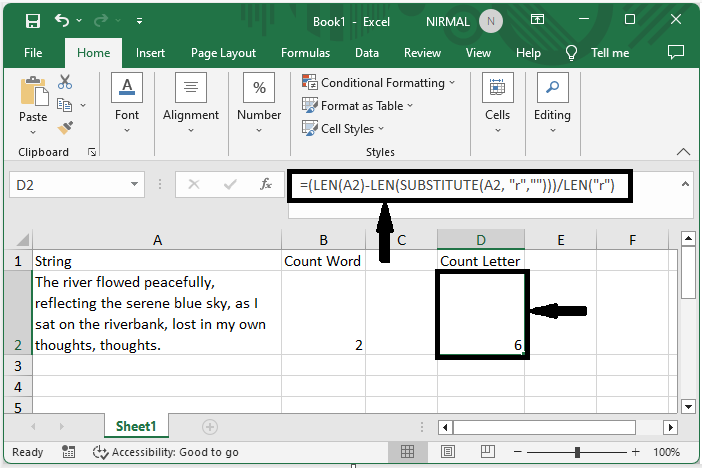The width and height of the screenshot is (702, 468).
Task: Click the Cut scissors icon
Action: pos(65,82)
